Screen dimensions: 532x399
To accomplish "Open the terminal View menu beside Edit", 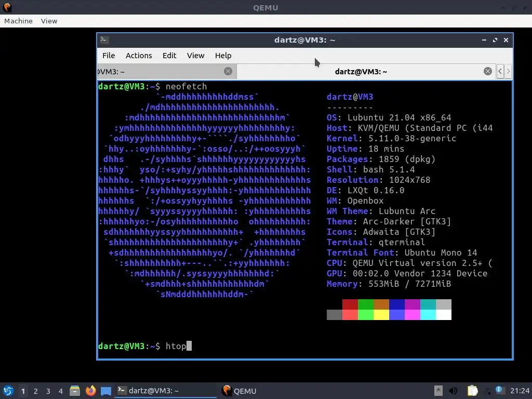I will pos(195,55).
